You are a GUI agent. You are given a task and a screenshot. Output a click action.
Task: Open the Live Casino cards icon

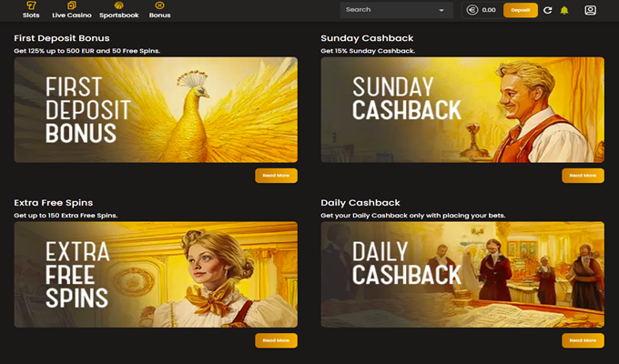[71, 5]
